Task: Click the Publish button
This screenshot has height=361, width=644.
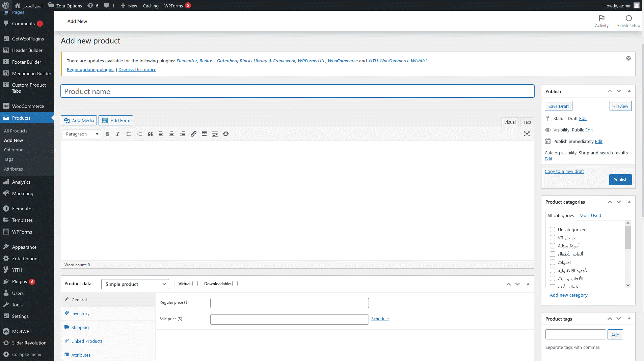Action: pyautogui.click(x=620, y=180)
